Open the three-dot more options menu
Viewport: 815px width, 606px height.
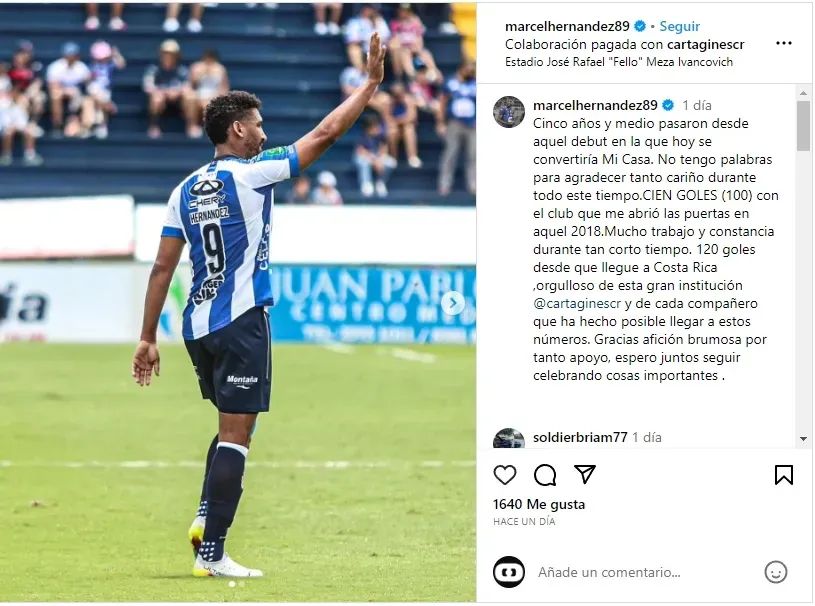[783, 43]
